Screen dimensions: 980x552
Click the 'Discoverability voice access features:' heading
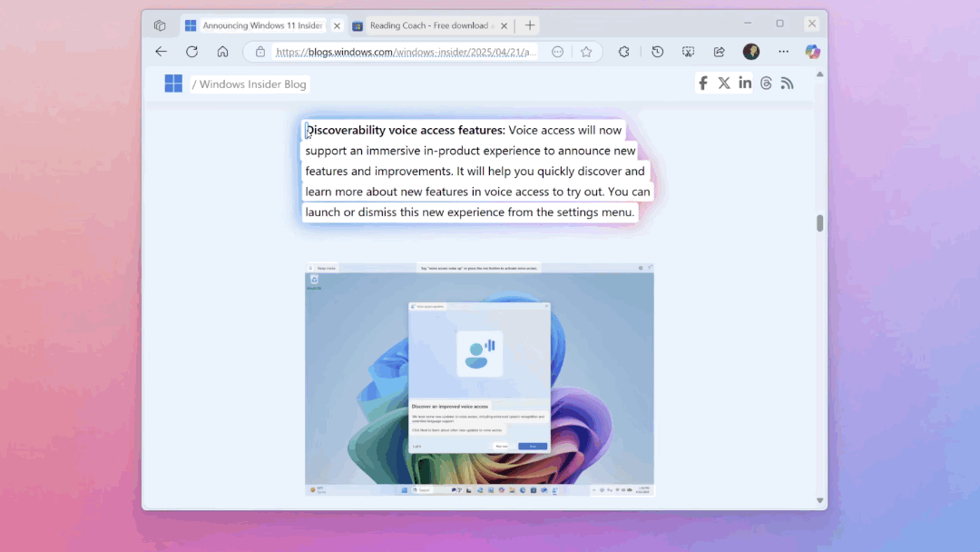(x=406, y=130)
